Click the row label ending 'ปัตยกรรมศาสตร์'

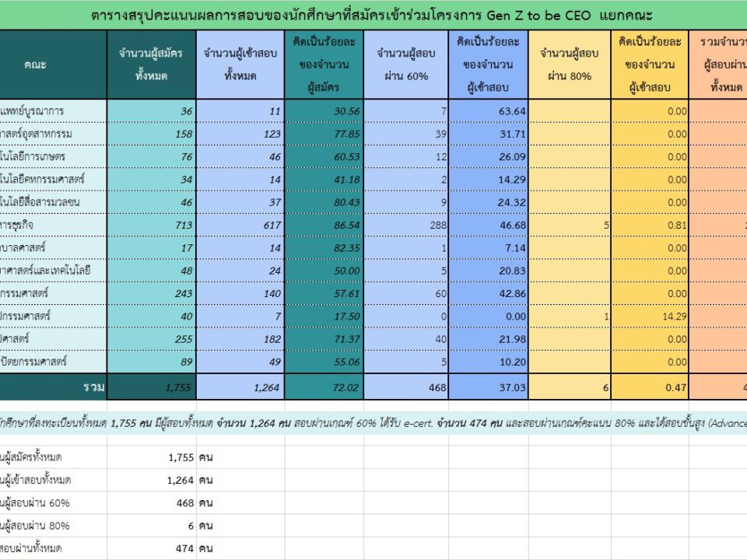pyautogui.click(x=54, y=362)
